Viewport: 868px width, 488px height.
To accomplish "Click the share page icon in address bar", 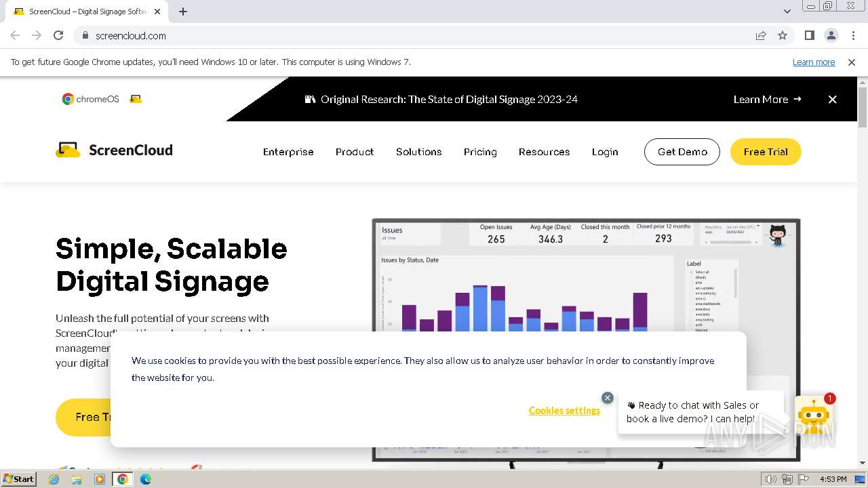I will click(x=761, y=35).
